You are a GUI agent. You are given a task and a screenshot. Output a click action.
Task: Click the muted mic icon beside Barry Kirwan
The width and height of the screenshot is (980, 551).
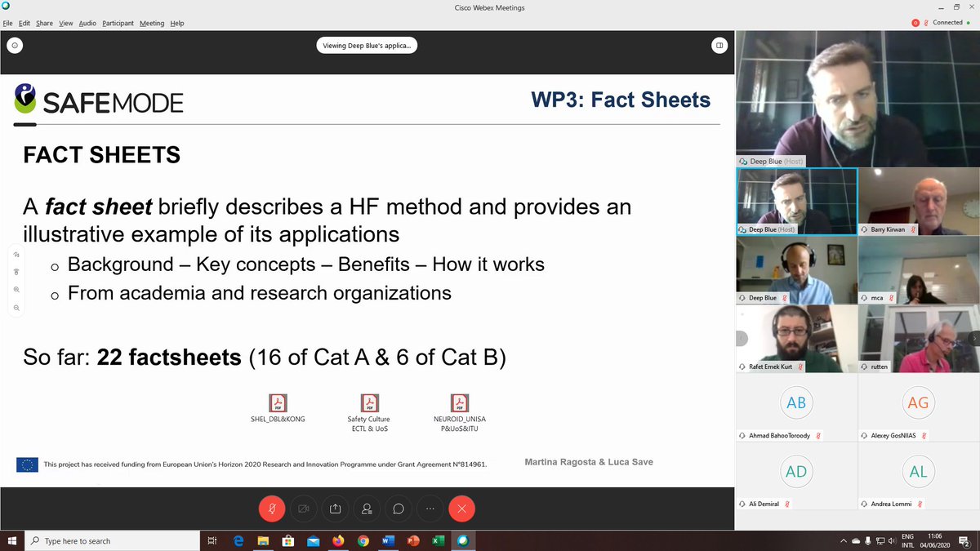[913, 230]
